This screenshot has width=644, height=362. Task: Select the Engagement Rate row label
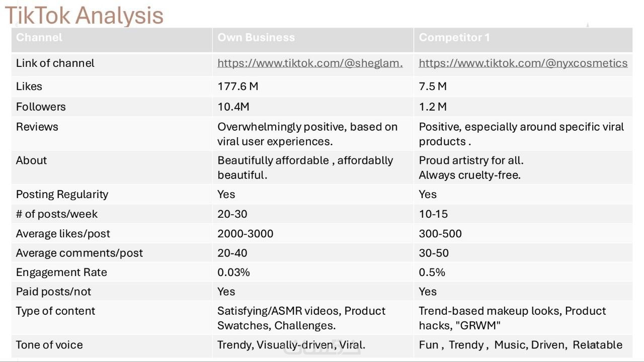[61, 273]
